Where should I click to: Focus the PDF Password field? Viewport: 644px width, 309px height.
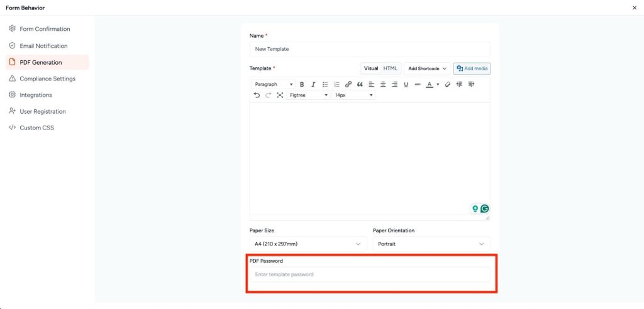tap(370, 274)
